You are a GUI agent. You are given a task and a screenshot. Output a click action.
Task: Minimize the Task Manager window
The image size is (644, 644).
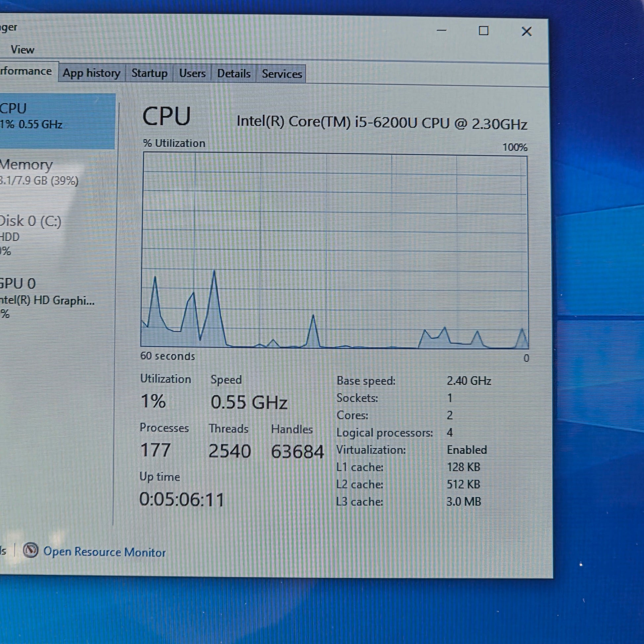[x=441, y=30]
